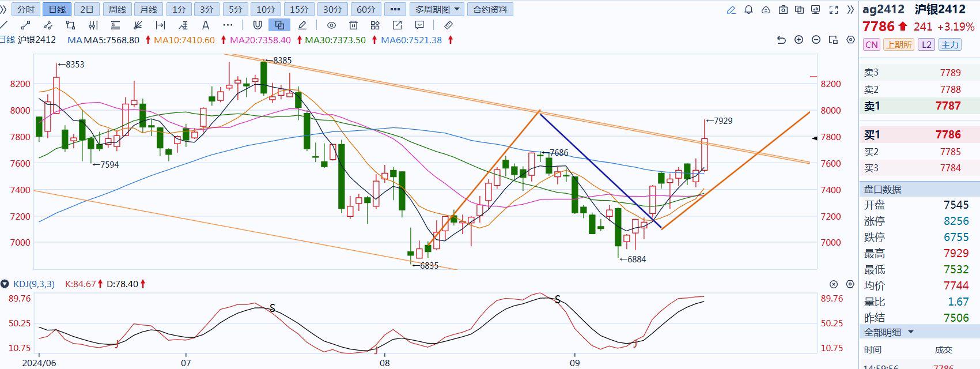Click the 上期所 exchange tag
Screen dimensions: 980x369
(x=899, y=45)
